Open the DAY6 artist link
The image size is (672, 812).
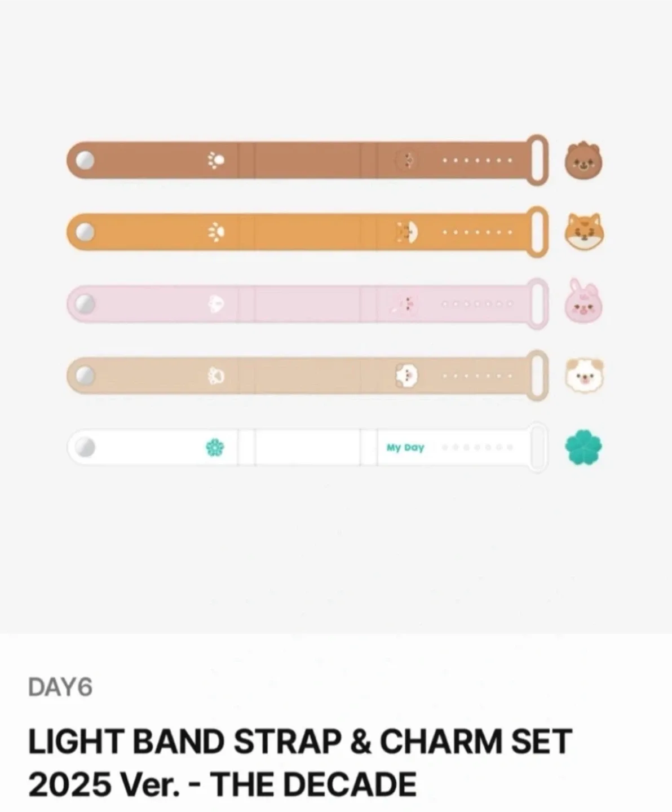pos(60,687)
